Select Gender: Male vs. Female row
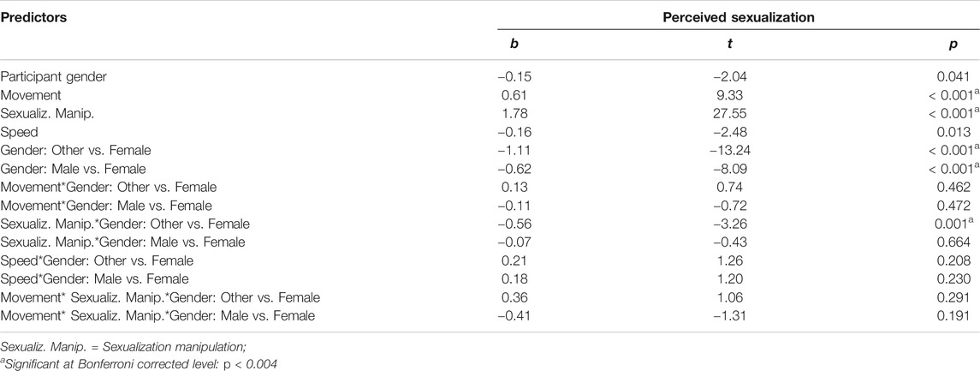Screen dimensions: 980x371 490,168
